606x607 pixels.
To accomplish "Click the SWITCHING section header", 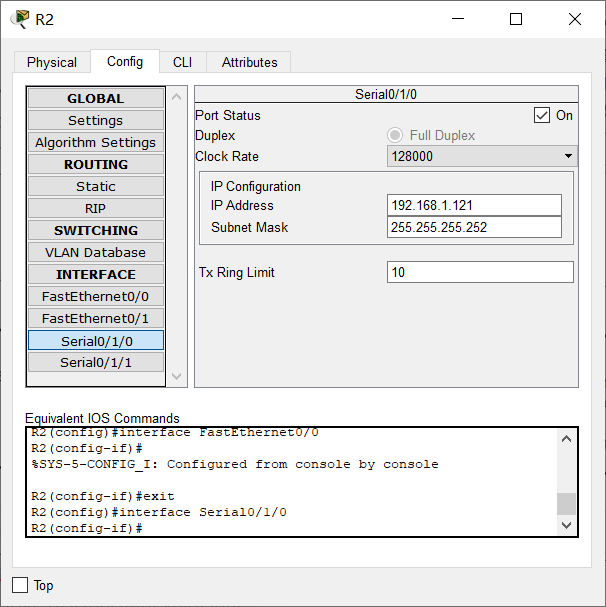I will [x=96, y=230].
